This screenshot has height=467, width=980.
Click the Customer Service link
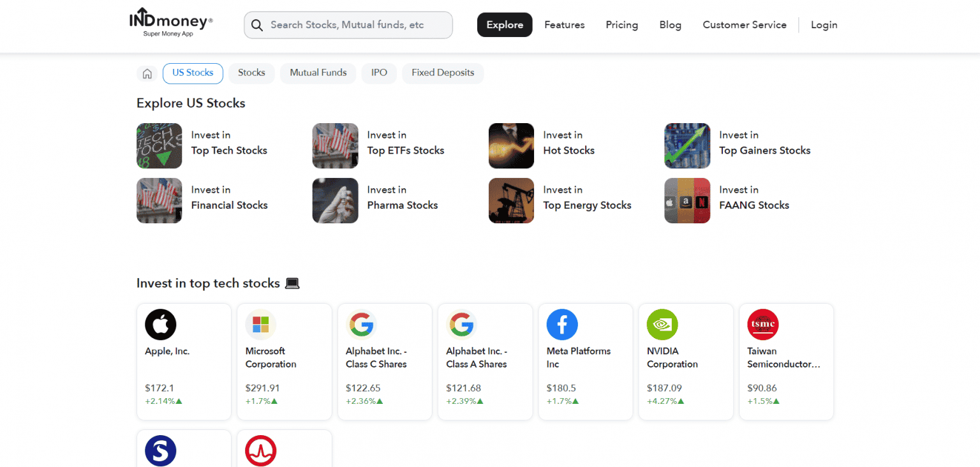coord(744,25)
